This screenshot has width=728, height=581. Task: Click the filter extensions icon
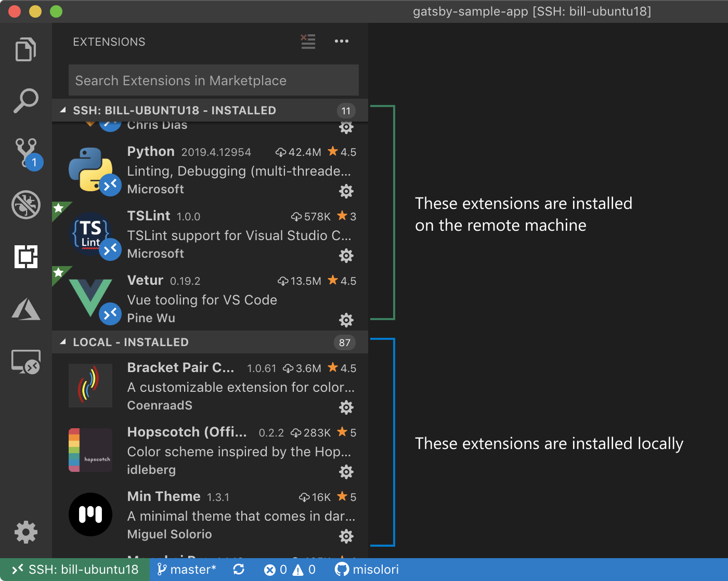pos(308,42)
